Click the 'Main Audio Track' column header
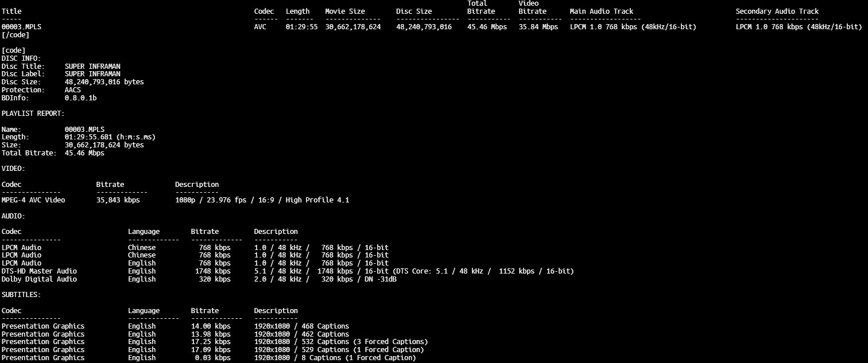868x363 pixels. tap(602, 11)
